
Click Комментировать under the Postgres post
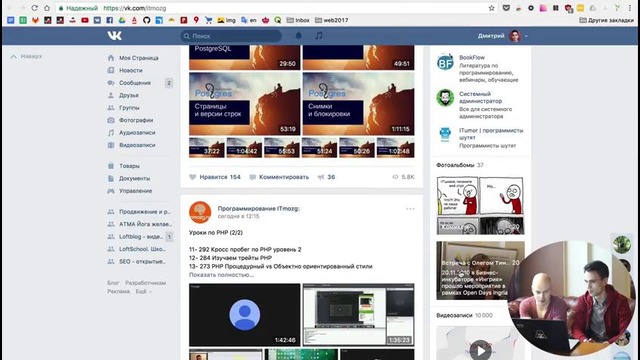279,177
